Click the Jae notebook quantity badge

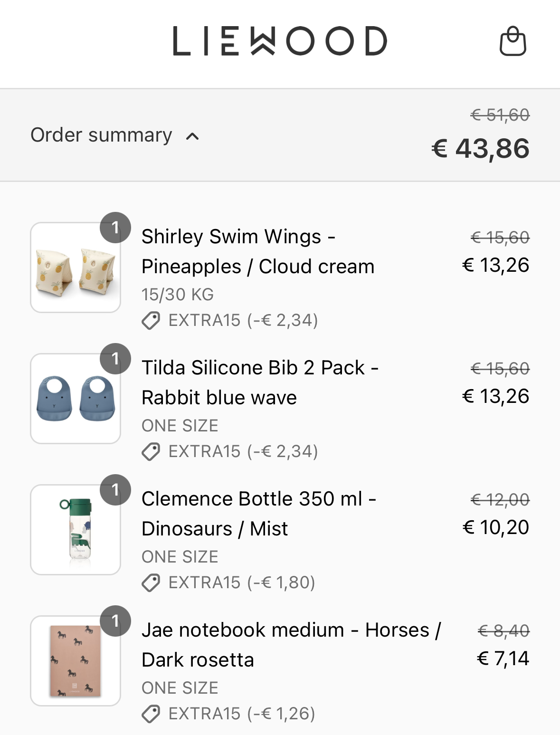tap(115, 621)
